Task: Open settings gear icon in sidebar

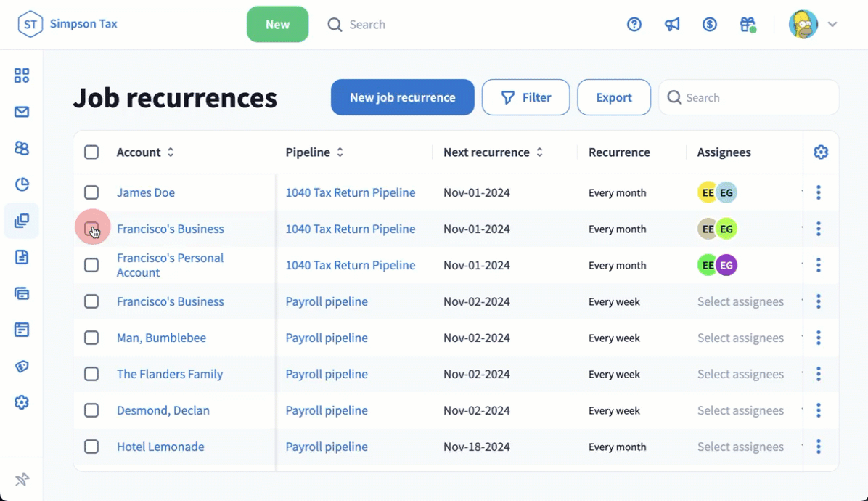Action: tap(22, 402)
